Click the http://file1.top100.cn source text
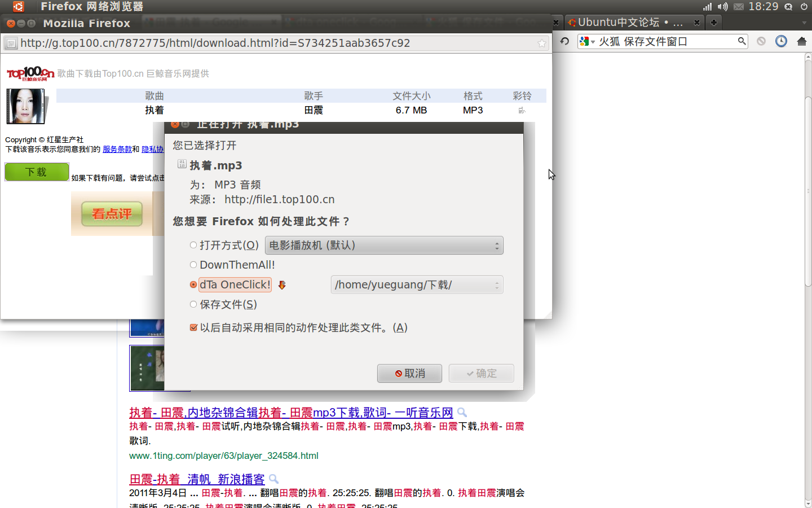 (x=280, y=199)
